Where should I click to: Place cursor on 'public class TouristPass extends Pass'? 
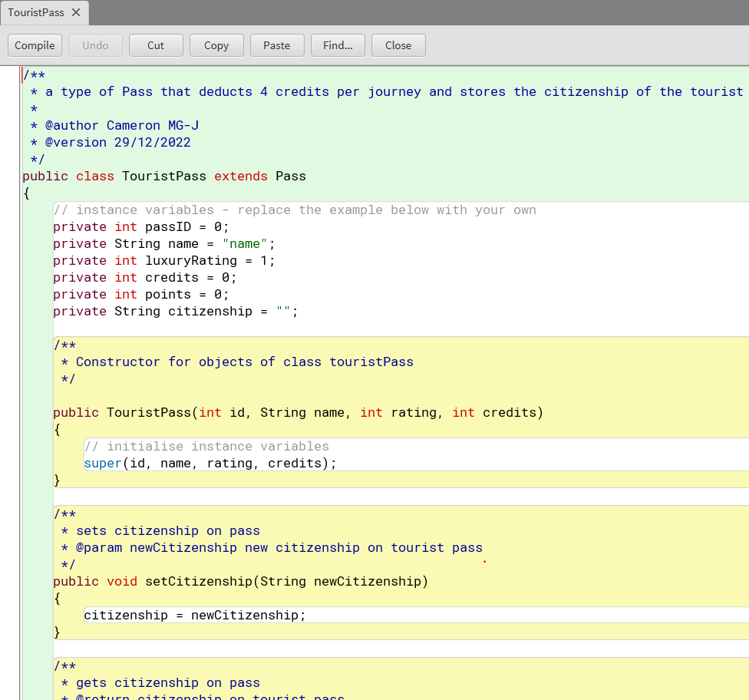tap(164, 177)
